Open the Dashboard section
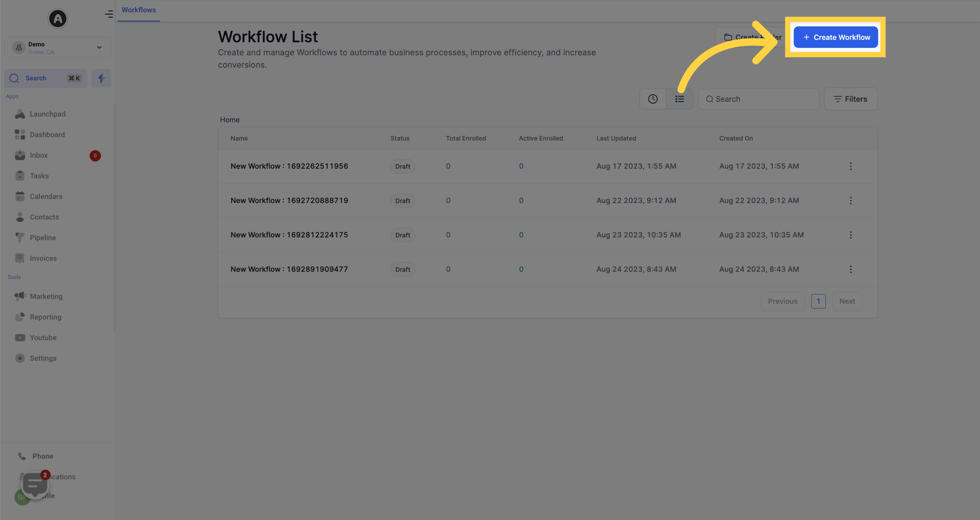The width and height of the screenshot is (980, 520). [47, 135]
